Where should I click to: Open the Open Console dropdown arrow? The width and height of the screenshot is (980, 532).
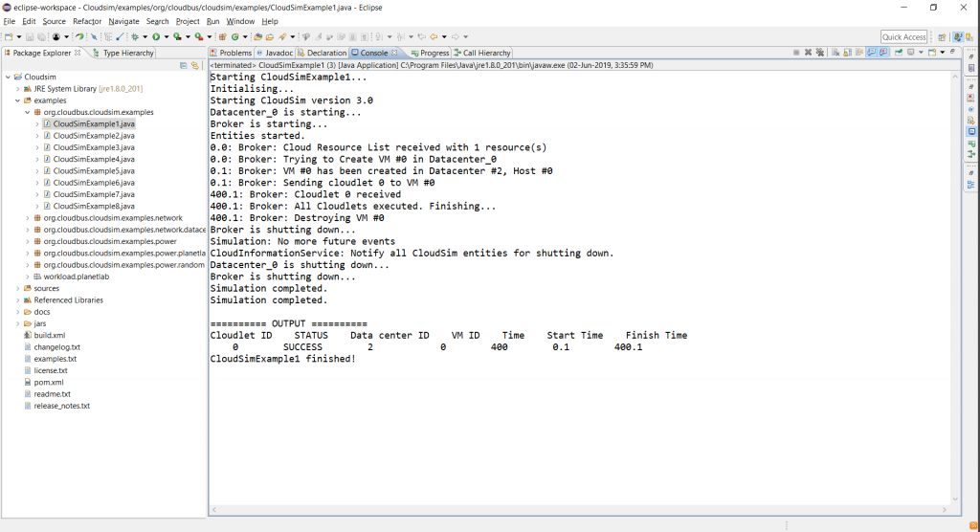[x=943, y=53]
